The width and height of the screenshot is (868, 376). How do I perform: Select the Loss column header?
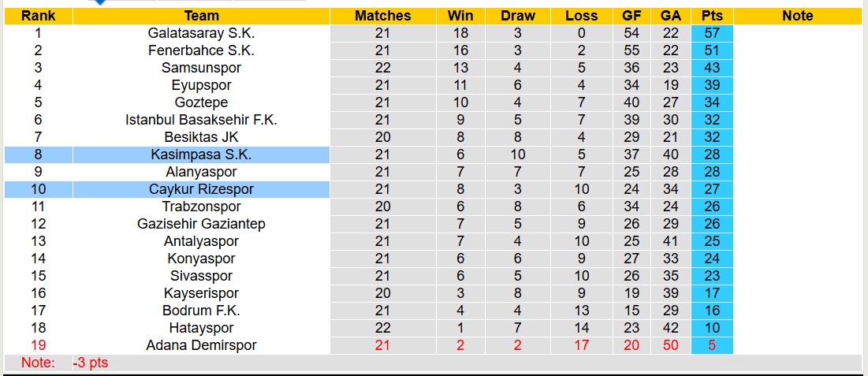pos(581,16)
